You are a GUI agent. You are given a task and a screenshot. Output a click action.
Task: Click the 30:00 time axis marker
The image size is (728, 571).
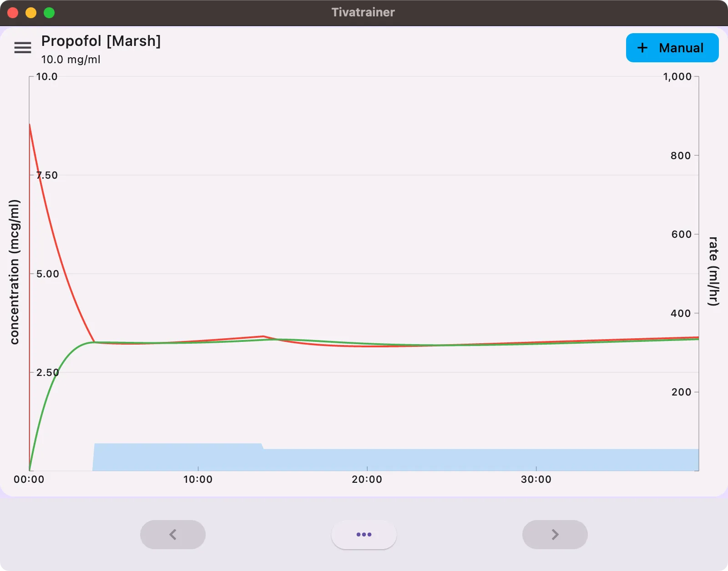click(x=536, y=479)
